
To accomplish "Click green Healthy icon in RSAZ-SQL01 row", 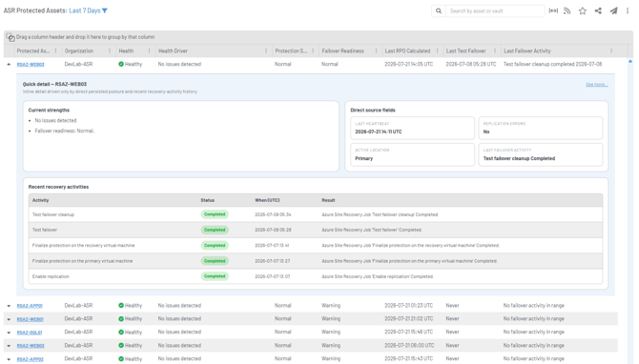I will (121, 333).
